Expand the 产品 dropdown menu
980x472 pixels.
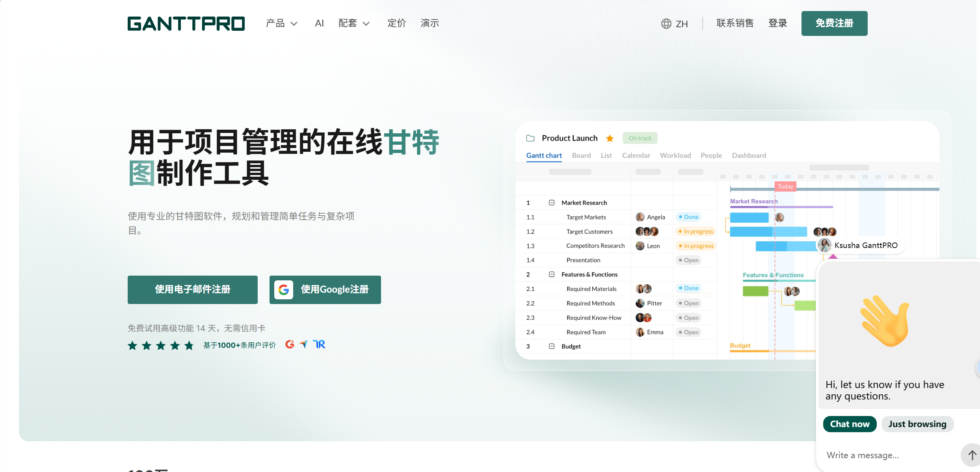tap(281, 23)
